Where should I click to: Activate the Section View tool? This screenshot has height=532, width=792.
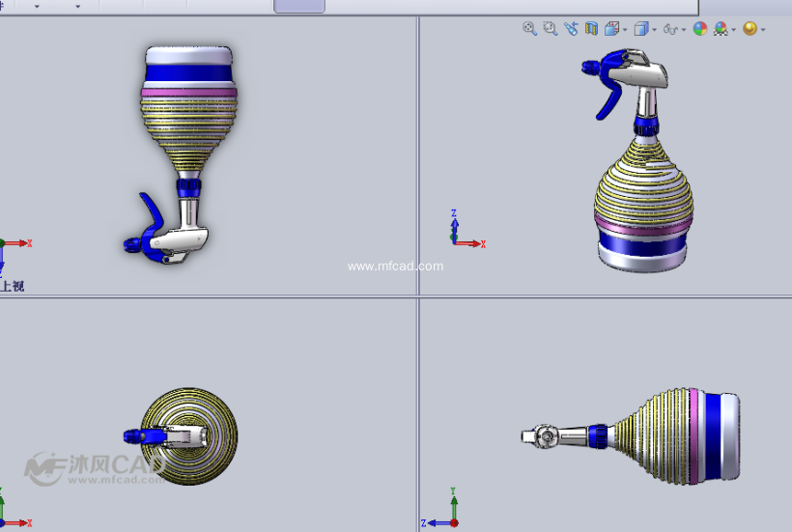591,29
